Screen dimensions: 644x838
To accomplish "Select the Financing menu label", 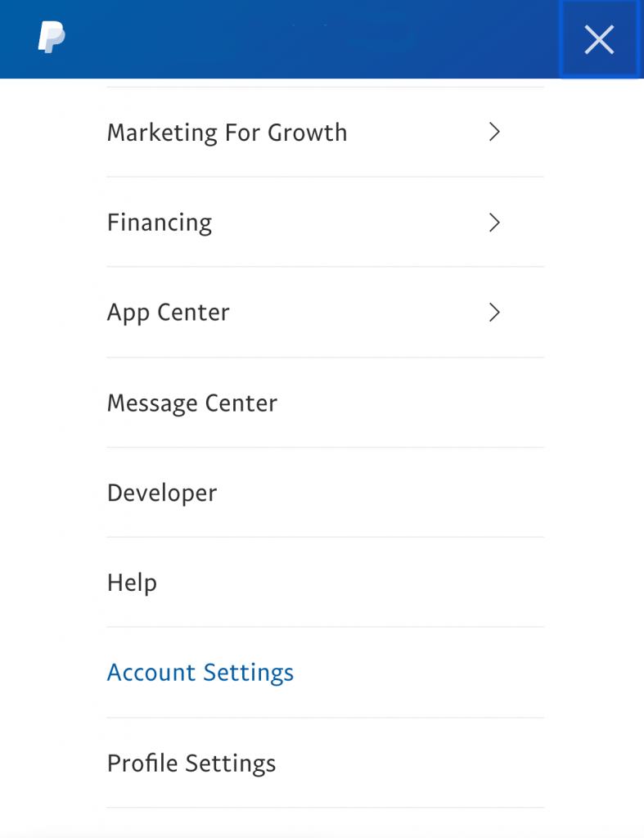I will point(160,223).
